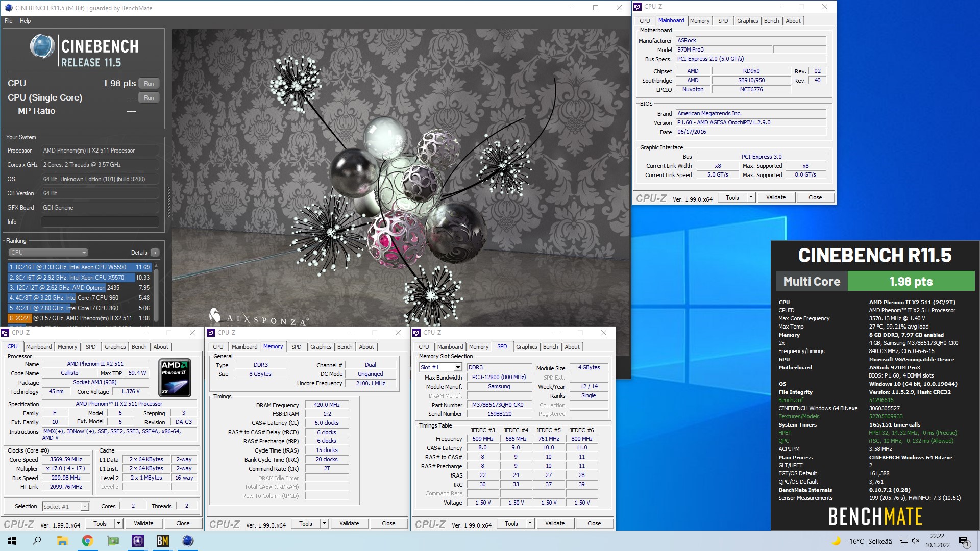Select ranking entry Intel Core i7 CPU 960
980x551 pixels.
click(79, 298)
